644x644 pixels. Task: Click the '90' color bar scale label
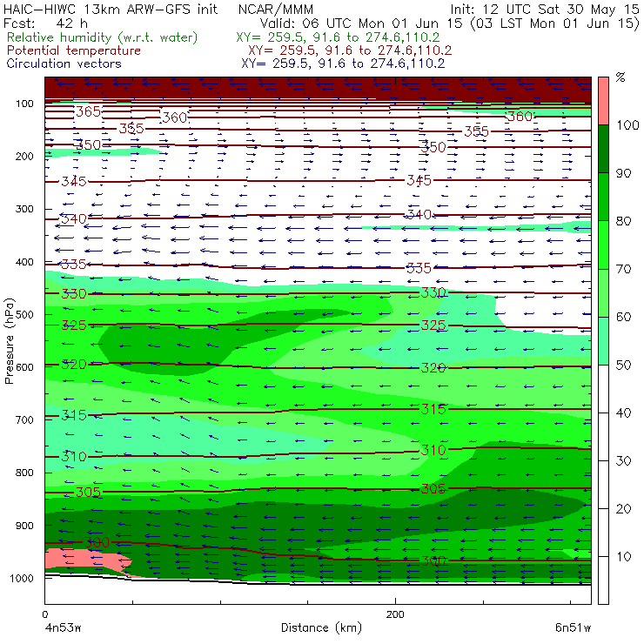(x=623, y=173)
